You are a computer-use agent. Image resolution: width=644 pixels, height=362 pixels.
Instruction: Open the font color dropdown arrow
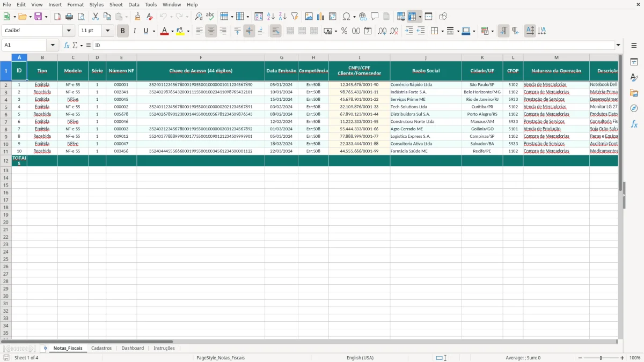click(172, 31)
